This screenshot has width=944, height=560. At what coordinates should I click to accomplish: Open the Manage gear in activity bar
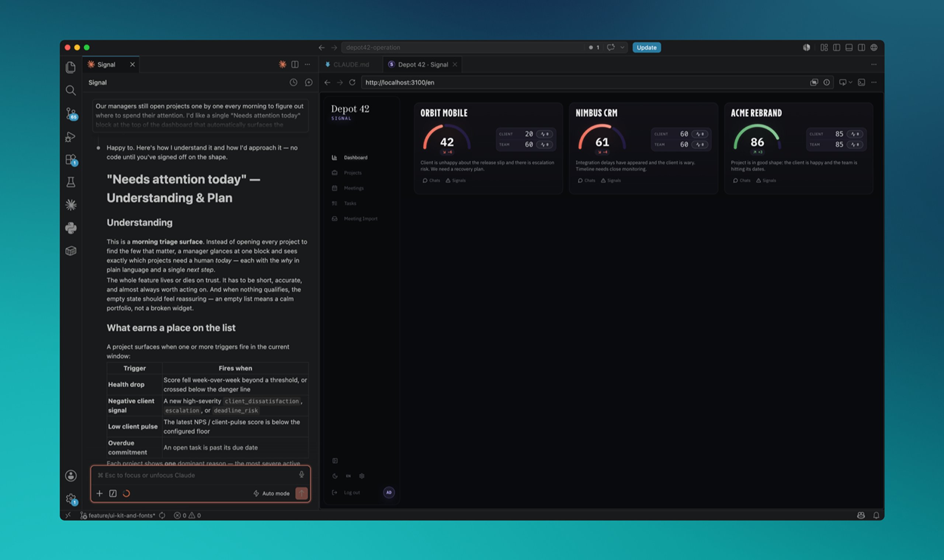[x=71, y=499]
